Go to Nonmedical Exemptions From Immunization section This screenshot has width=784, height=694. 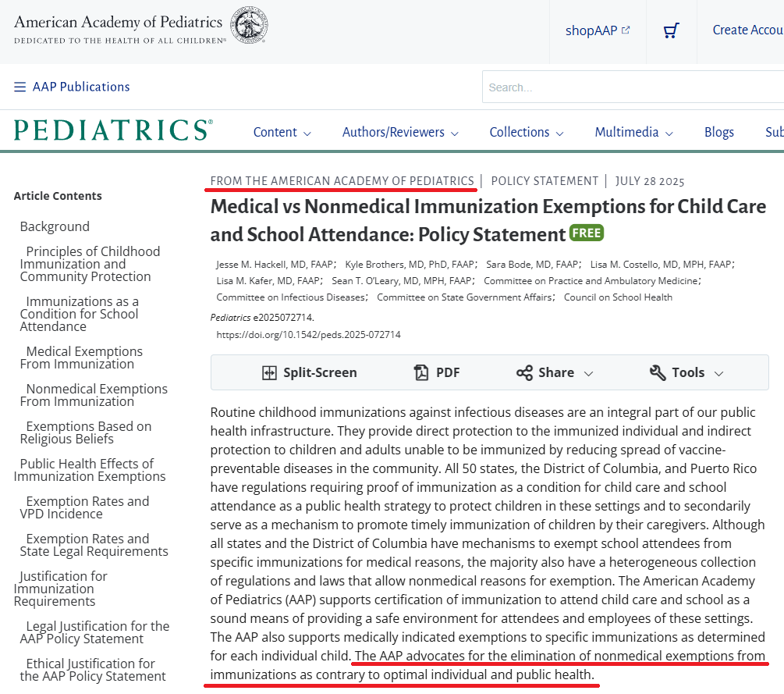tap(92, 395)
